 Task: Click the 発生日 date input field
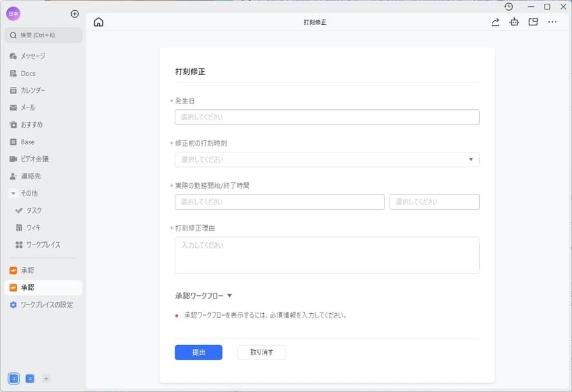tap(327, 117)
